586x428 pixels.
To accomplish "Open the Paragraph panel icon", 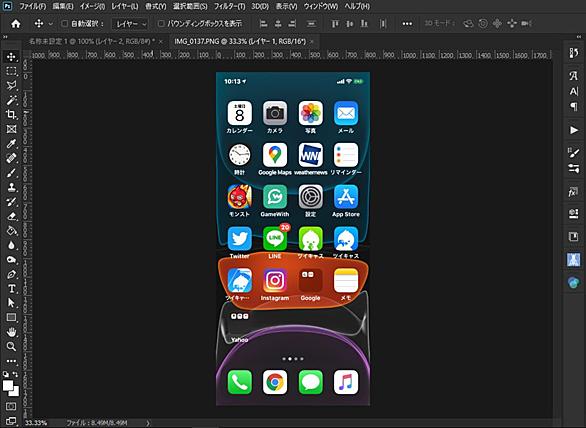I will pos(574,107).
